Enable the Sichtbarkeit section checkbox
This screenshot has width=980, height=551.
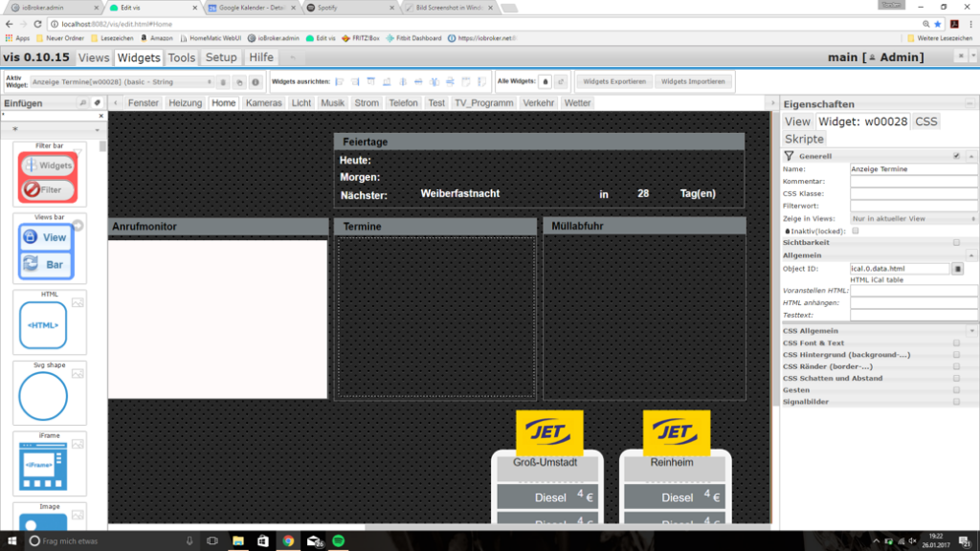tap(956, 242)
